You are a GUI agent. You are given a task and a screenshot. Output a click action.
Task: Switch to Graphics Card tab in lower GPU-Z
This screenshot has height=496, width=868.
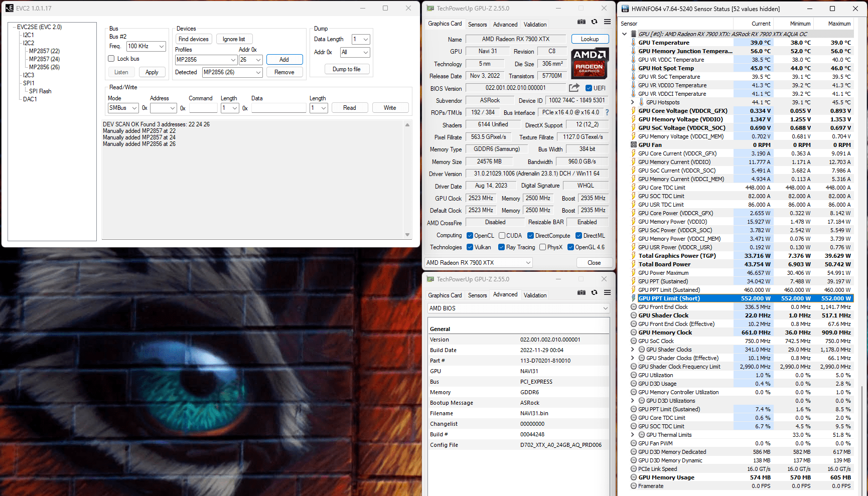click(x=445, y=295)
